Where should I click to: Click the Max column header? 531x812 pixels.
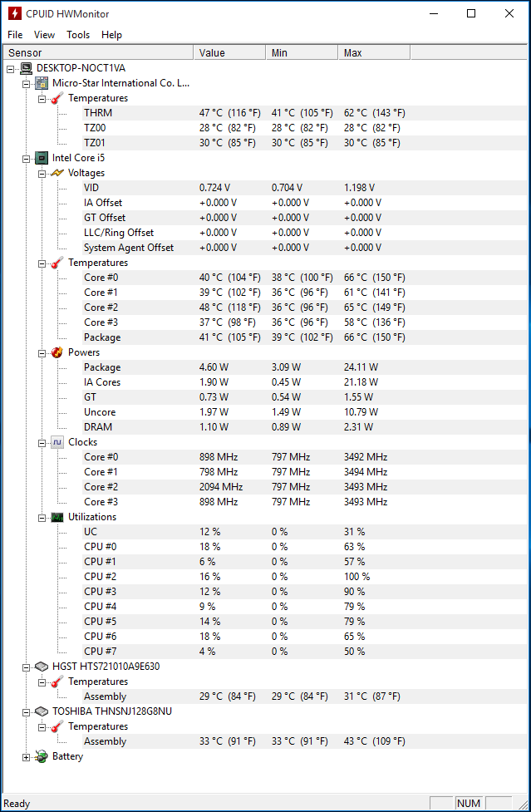[x=374, y=53]
